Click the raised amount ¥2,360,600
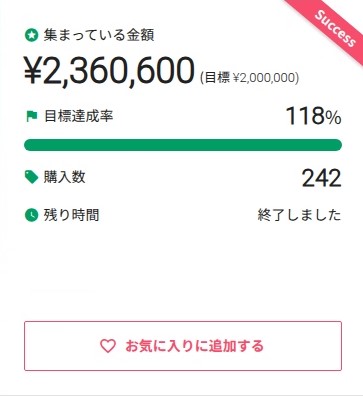Image resolution: width=363 pixels, height=396 pixels. (109, 71)
